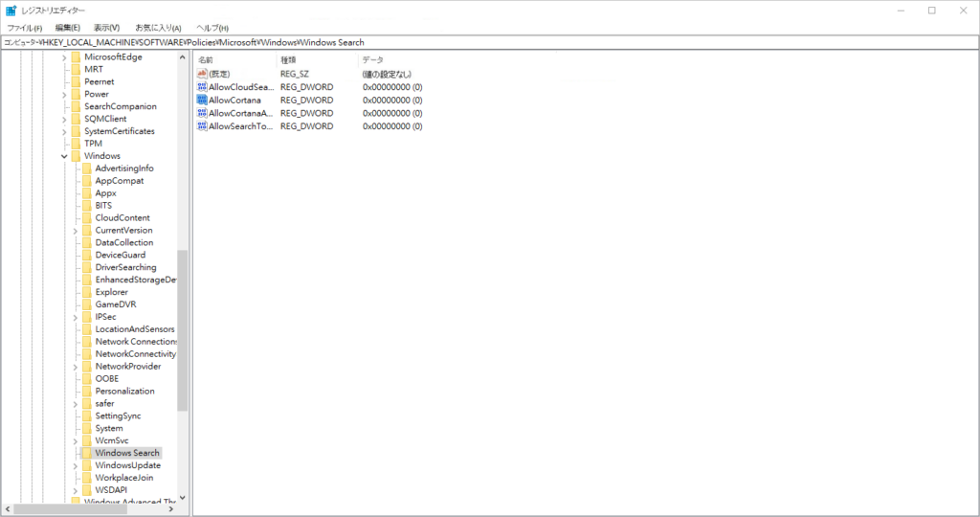The image size is (980, 517).
Task: Select the AllowCloudSearch value icon
Action: tap(202, 87)
